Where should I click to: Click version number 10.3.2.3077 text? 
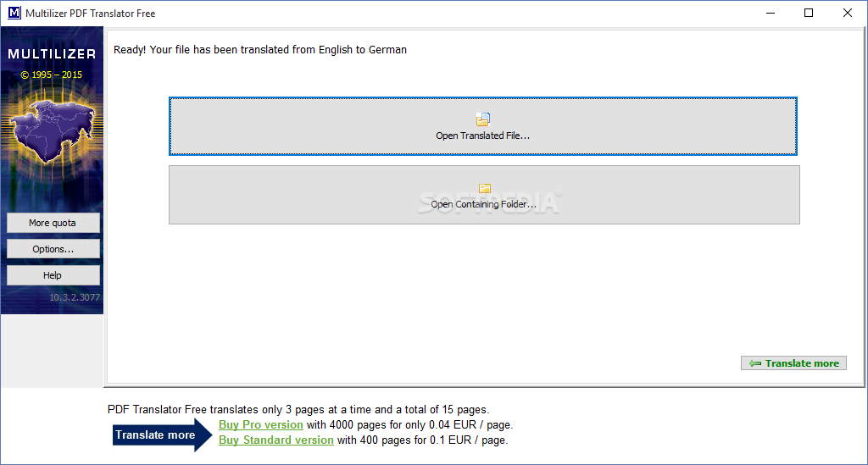75,297
